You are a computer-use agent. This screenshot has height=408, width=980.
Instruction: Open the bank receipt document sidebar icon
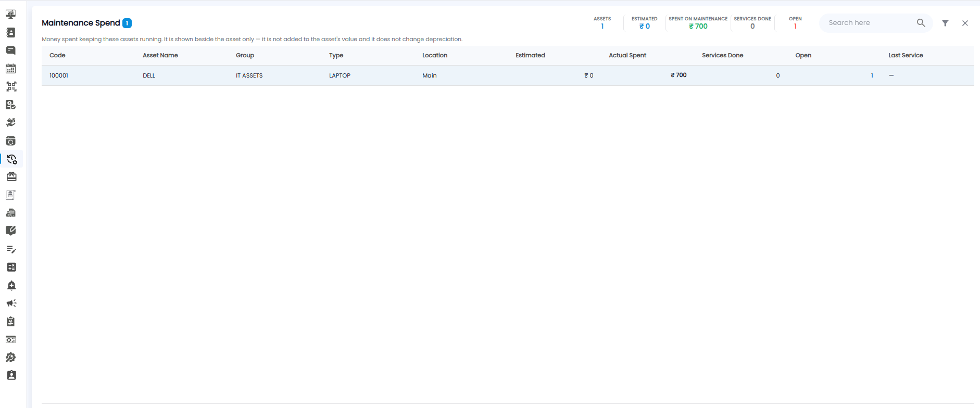(x=10, y=195)
